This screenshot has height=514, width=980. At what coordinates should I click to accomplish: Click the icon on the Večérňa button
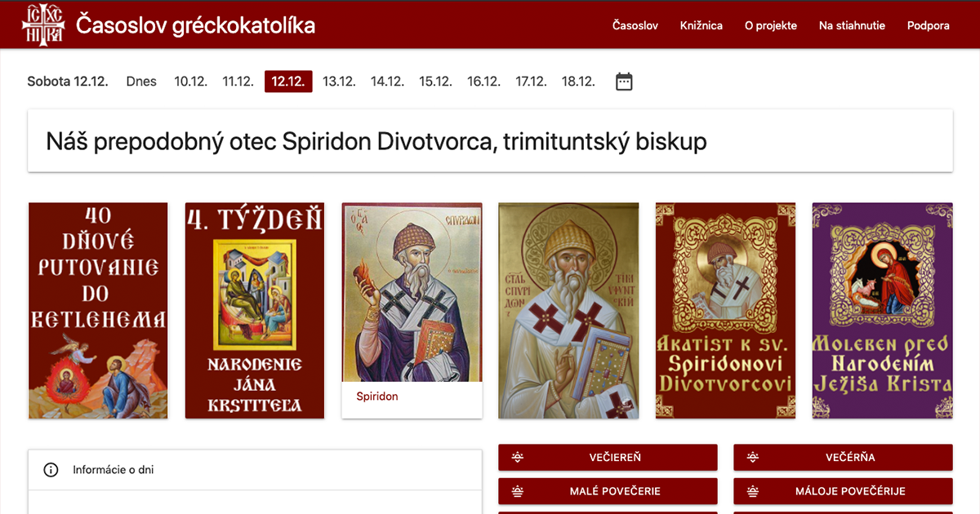click(x=752, y=458)
